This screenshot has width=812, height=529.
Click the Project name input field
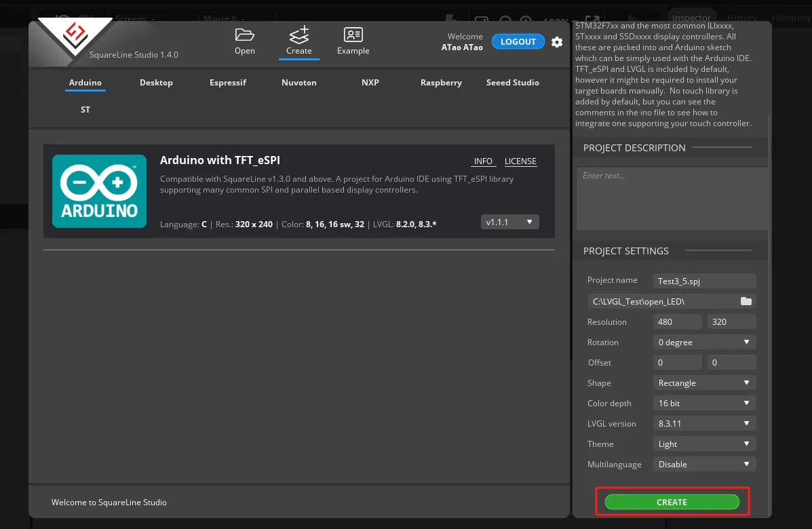(704, 281)
